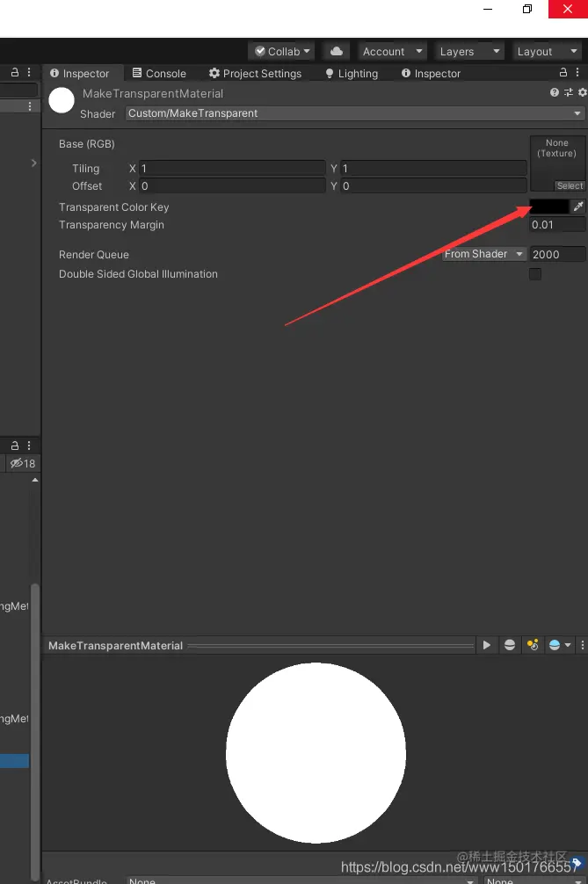
Task: Toggle the hidden items eye counter 18
Action: click(23, 463)
